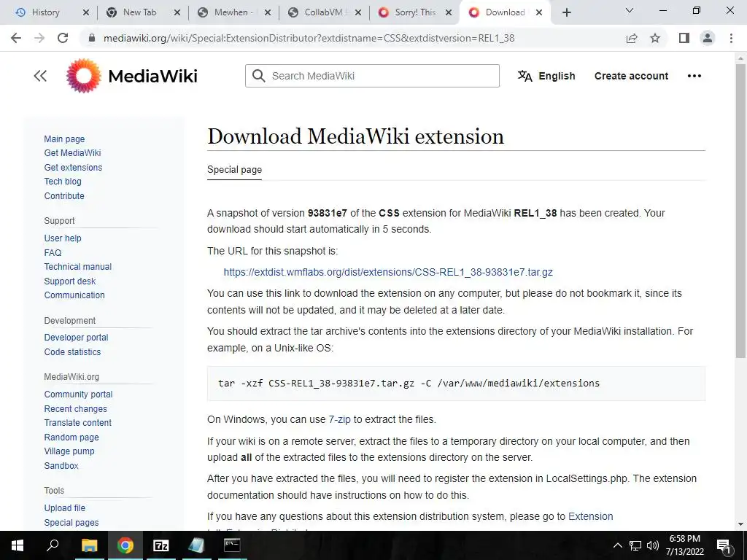Go back using browser back arrow
The width and height of the screenshot is (747, 560).
[16, 38]
